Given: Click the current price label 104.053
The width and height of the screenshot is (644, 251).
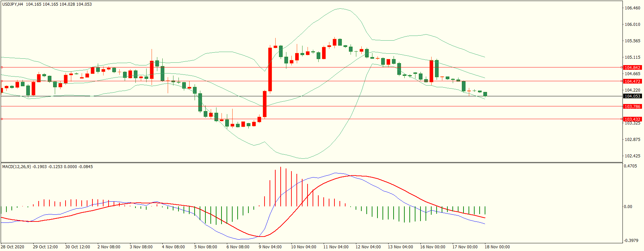Looking at the screenshot, I should click(632, 96).
